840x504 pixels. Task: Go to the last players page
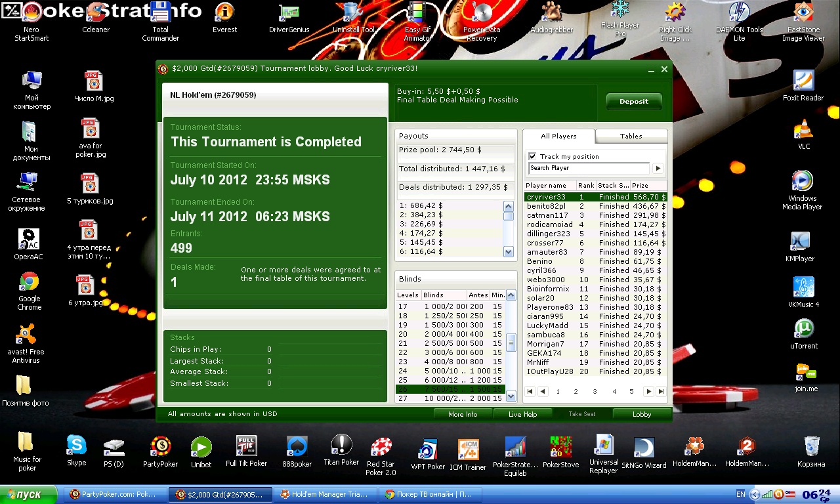click(661, 392)
